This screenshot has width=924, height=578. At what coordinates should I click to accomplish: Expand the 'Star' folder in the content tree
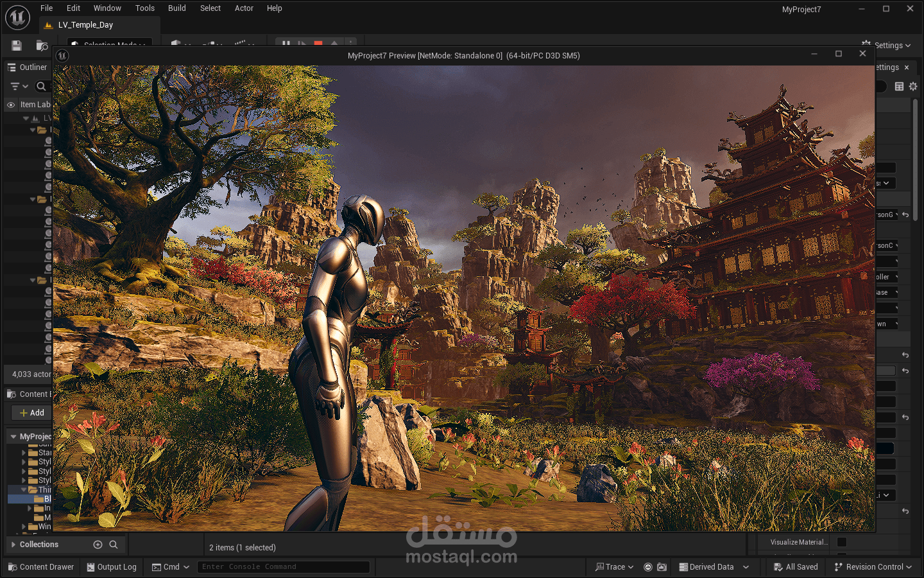pyautogui.click(x=24, y=453)
